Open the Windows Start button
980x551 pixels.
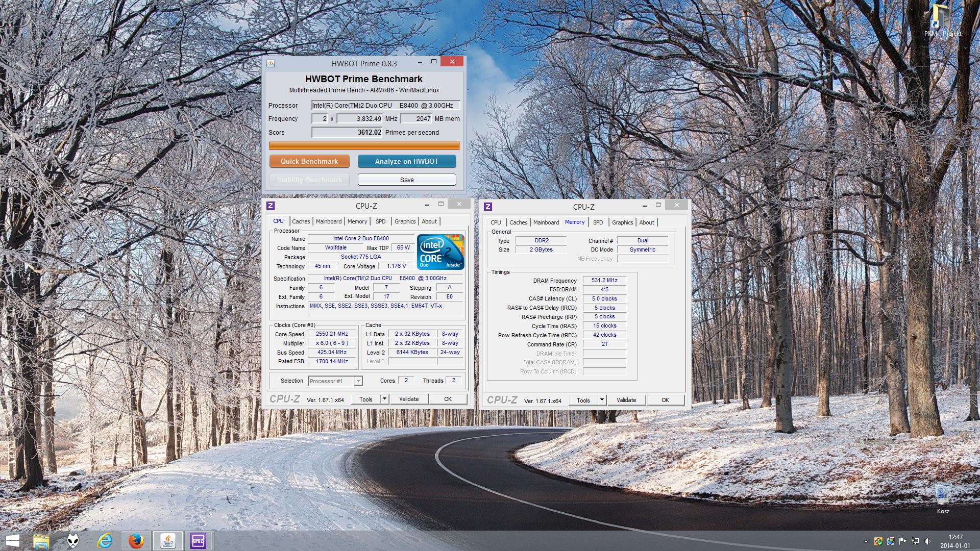(12, 541)
